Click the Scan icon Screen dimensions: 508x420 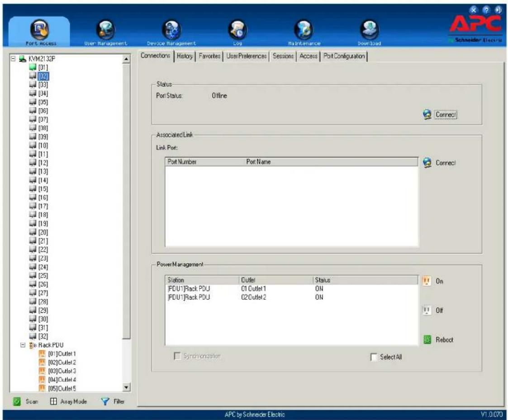17,401
